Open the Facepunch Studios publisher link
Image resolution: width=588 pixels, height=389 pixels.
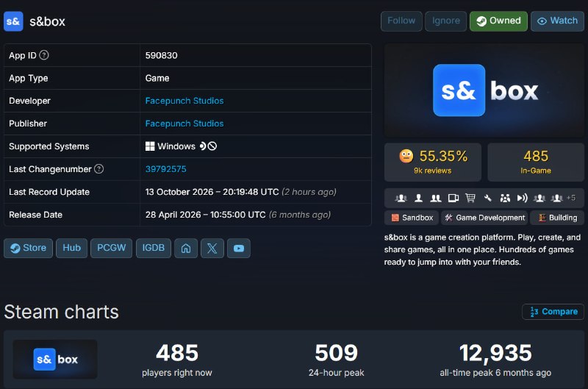pos(184,124)
